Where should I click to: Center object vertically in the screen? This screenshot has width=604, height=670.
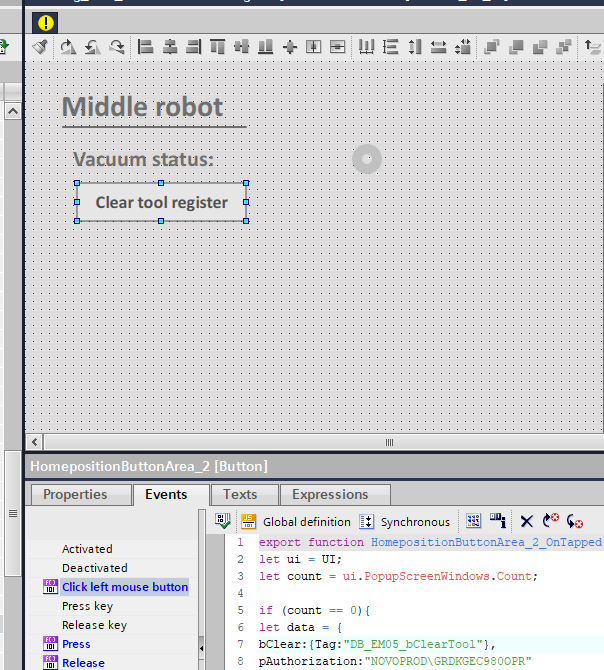(337, 47)
